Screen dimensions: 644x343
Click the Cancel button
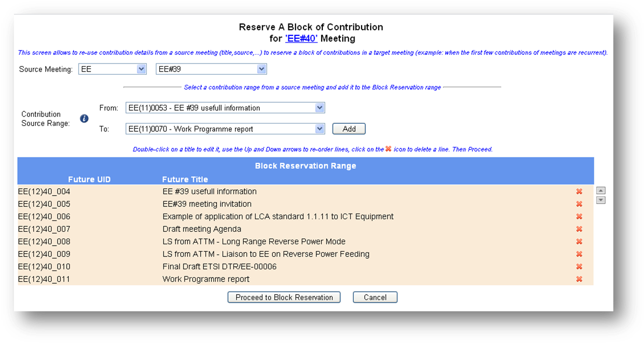point(375,297)
